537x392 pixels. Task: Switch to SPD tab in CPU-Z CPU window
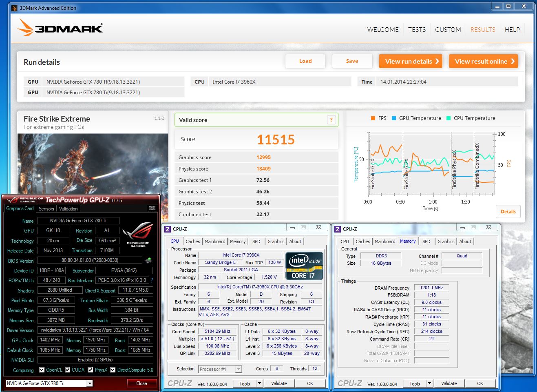pos(256,241)
